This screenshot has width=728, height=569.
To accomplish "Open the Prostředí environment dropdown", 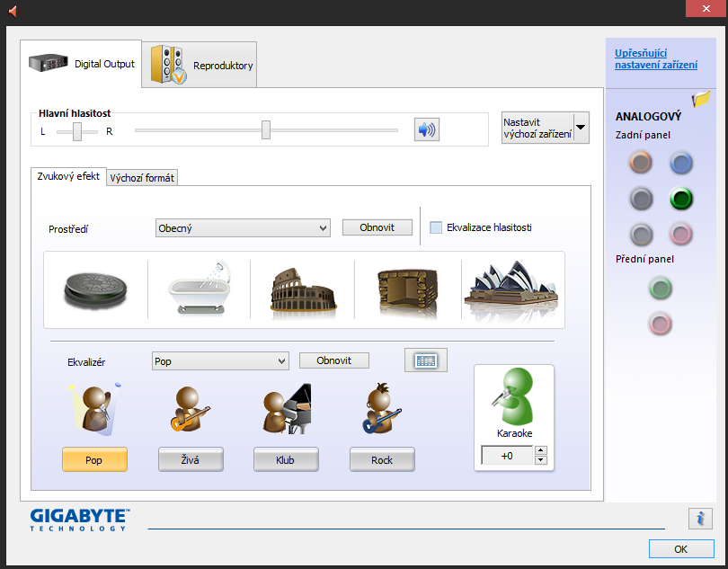I will click(x=243, y=228).
